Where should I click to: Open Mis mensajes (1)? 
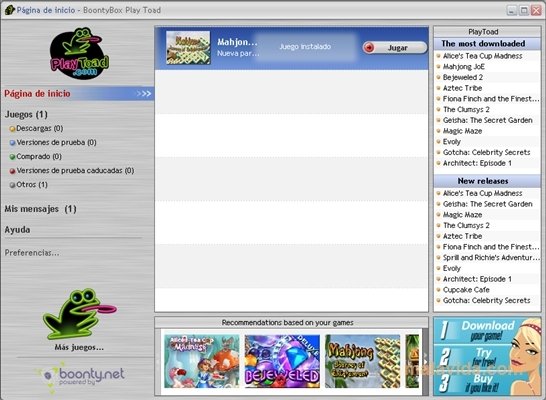point(40,209)
